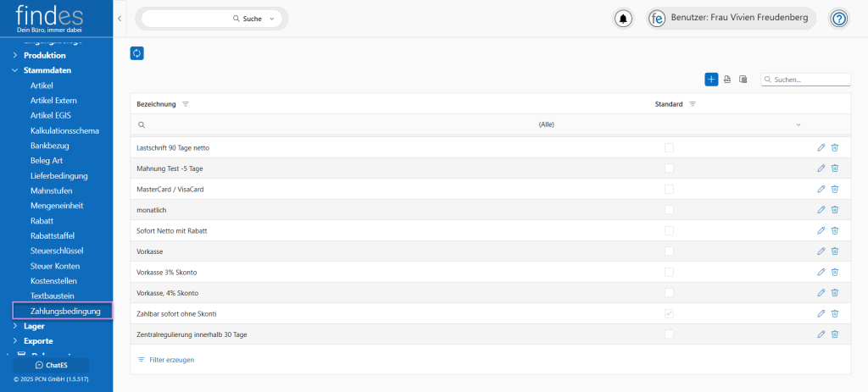Toggle Standard checkbox for Lastschrift 90 Tage netto
868x392 pixels.
point(669,147)
